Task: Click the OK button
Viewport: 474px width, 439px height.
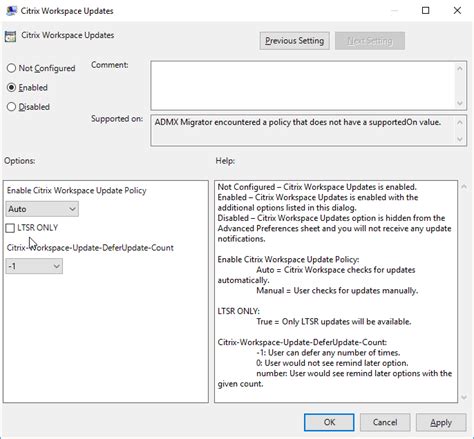Action: pos(329,422)
